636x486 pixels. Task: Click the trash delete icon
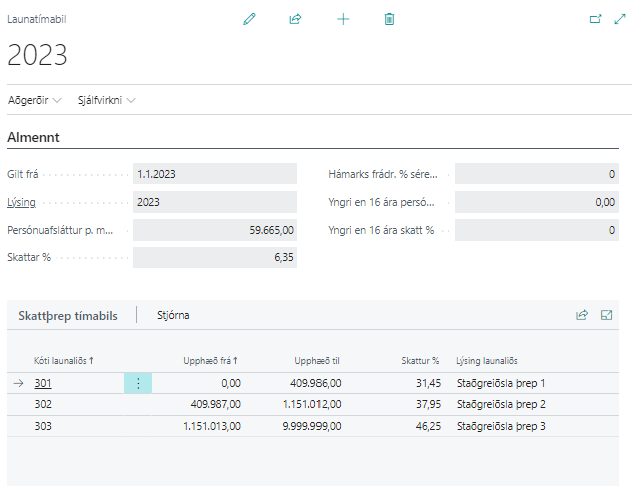click(390, 19)
